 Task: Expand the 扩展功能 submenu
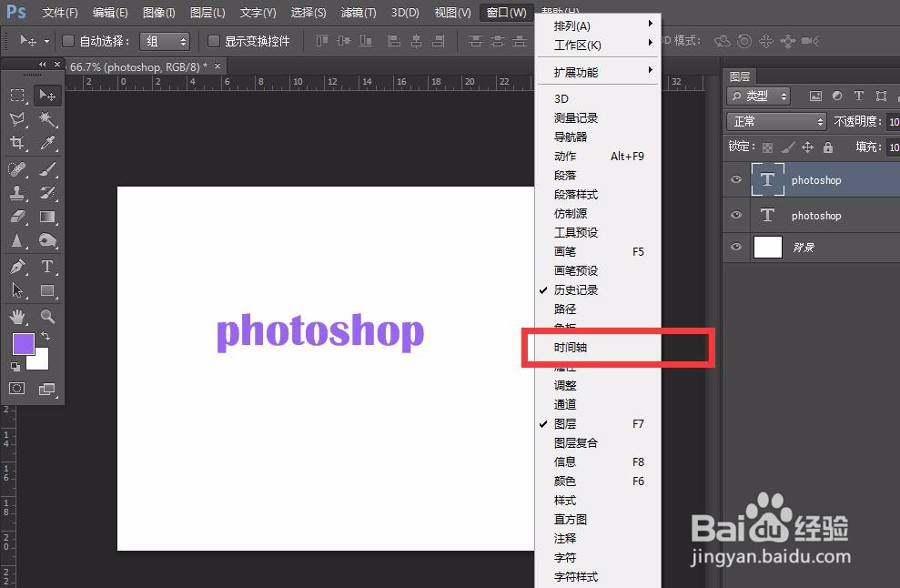pos(598,72)
